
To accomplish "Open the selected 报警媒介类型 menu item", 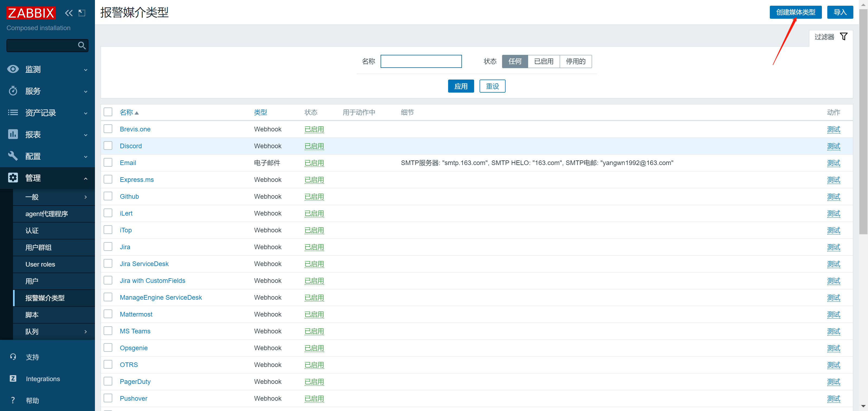I will point(54,298).
